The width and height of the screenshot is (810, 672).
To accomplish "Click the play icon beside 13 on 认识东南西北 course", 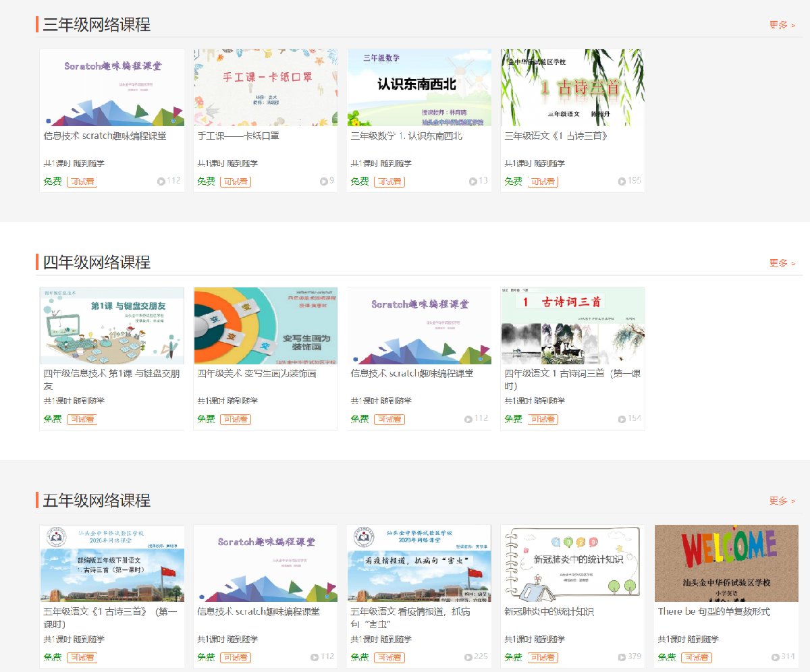I will click(473, 181).
